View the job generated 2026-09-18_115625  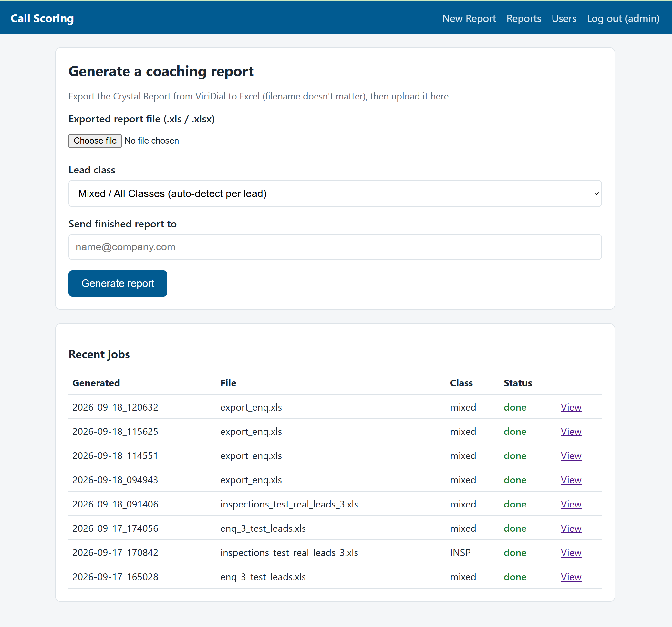pyautogui.click(x=571, y=432)
